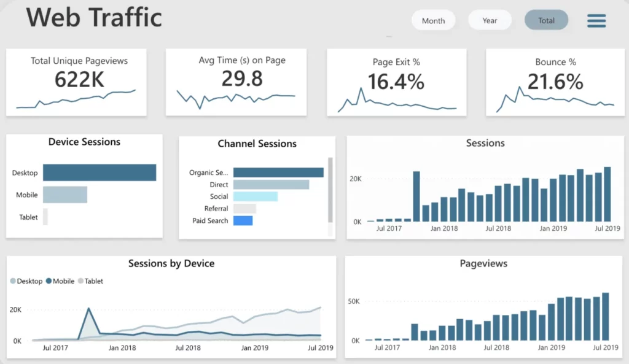Select the Total filter button
The width and height of the screenshot is (629, 364).
coord(546,20)
